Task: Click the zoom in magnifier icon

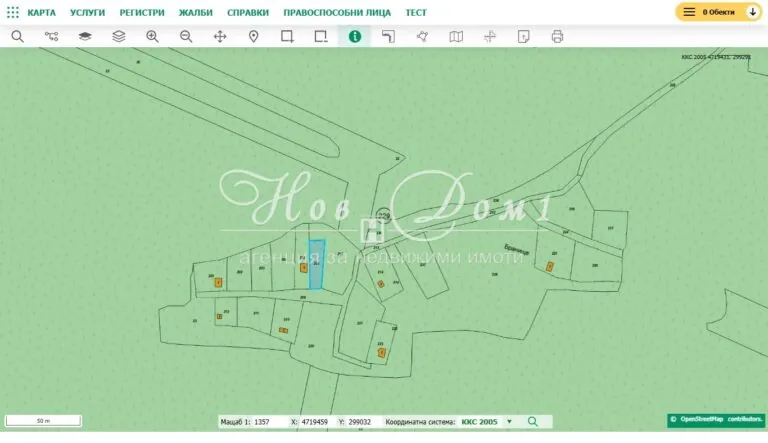Action: [x=152, y=36]
